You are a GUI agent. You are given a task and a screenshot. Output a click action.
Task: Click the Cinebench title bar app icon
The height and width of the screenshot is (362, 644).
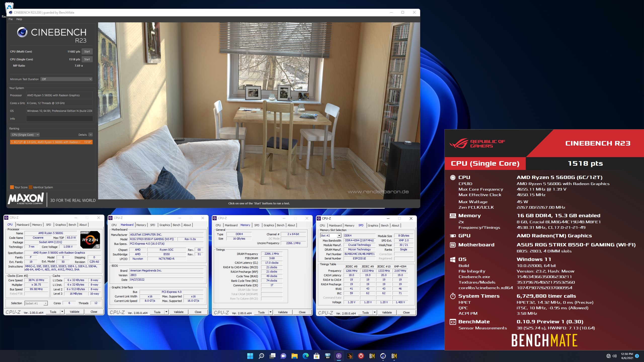point(11,12)
